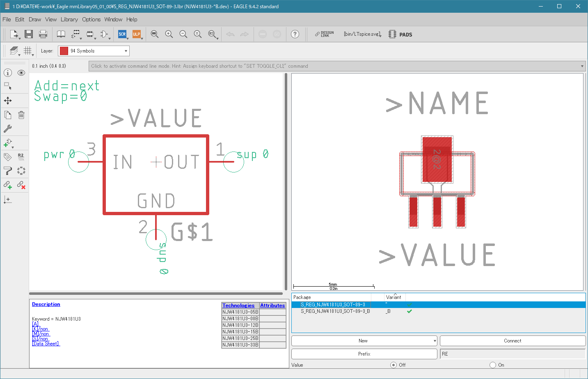588x379 pixels.
Task: Click the red layer color swatch
Action: 64,51
